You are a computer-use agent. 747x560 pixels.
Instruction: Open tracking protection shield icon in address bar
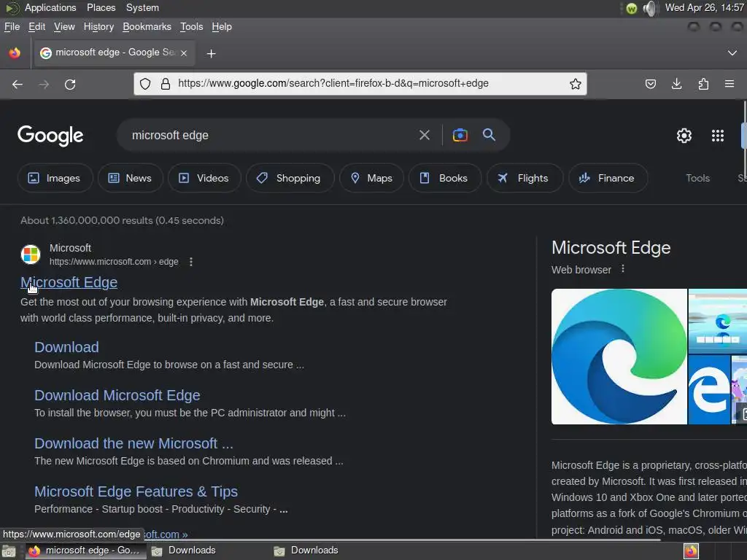(x=145, y=84)
